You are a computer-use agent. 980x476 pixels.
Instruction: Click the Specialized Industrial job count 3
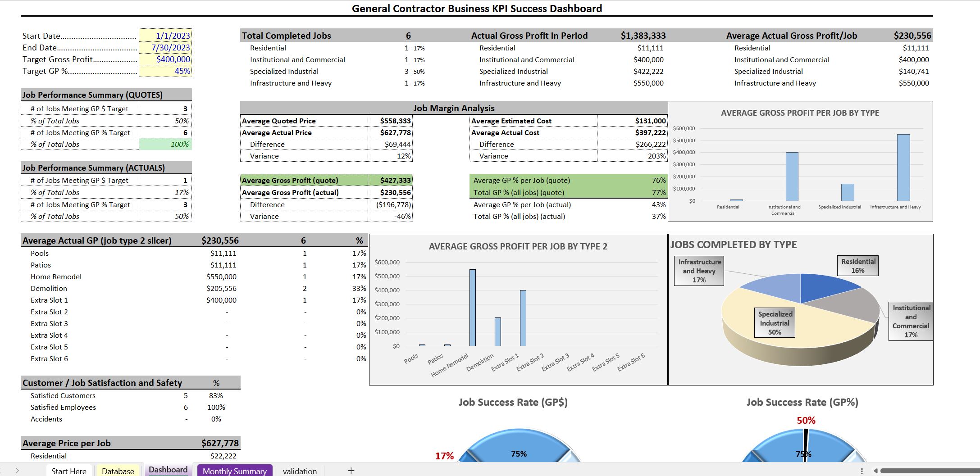pyautogui.click(x=406, y=71)
